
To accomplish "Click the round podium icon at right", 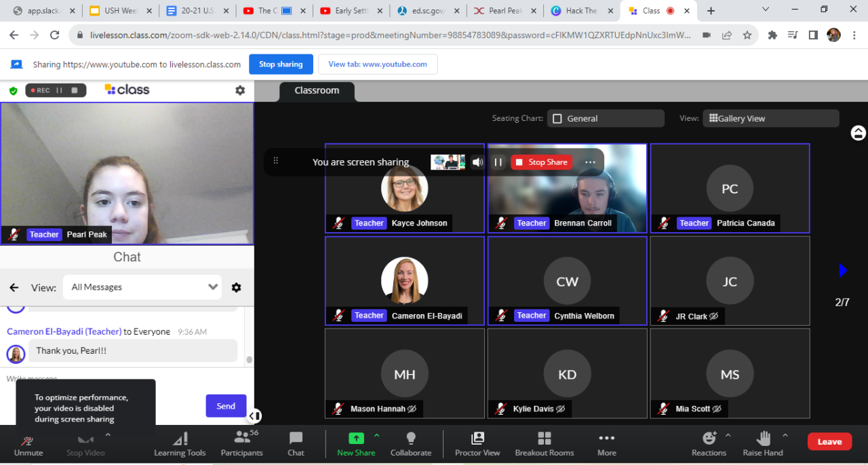I will (x=859, y=133).
